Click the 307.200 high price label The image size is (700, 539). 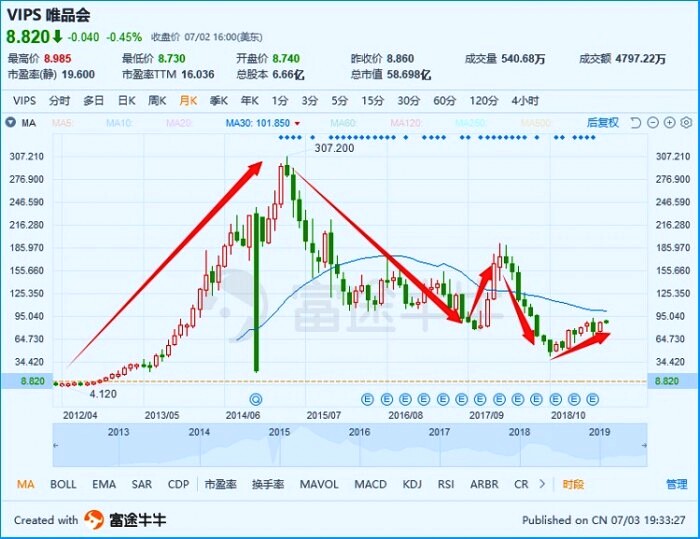[x=334, y=148]
